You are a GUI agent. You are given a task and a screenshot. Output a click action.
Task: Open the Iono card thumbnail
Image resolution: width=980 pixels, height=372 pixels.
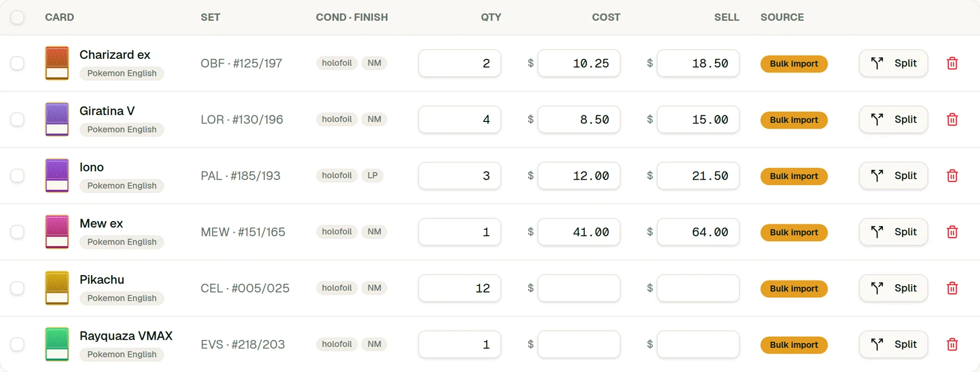coord(57,175)
